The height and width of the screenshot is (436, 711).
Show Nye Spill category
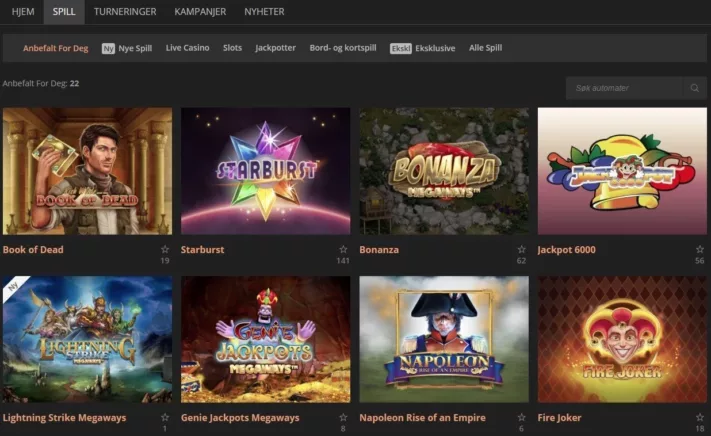pyautogui.click(x=135, y=48)
